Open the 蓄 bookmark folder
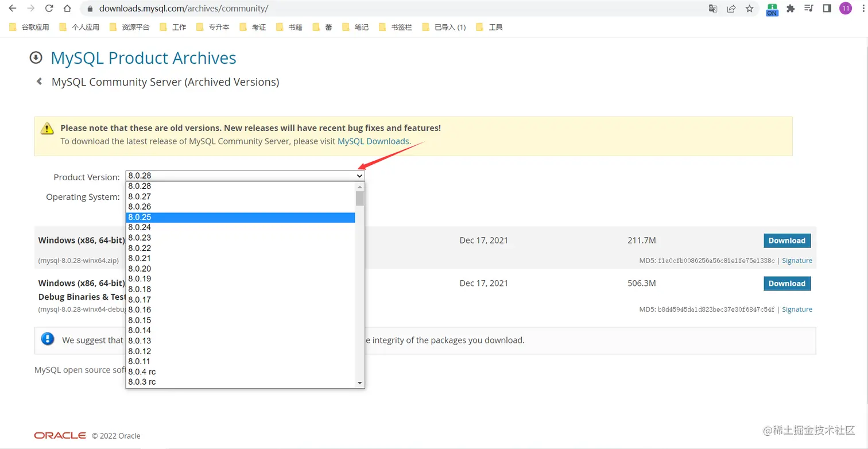This screenshot has height=449, width=868. click(x=322, y=27)
